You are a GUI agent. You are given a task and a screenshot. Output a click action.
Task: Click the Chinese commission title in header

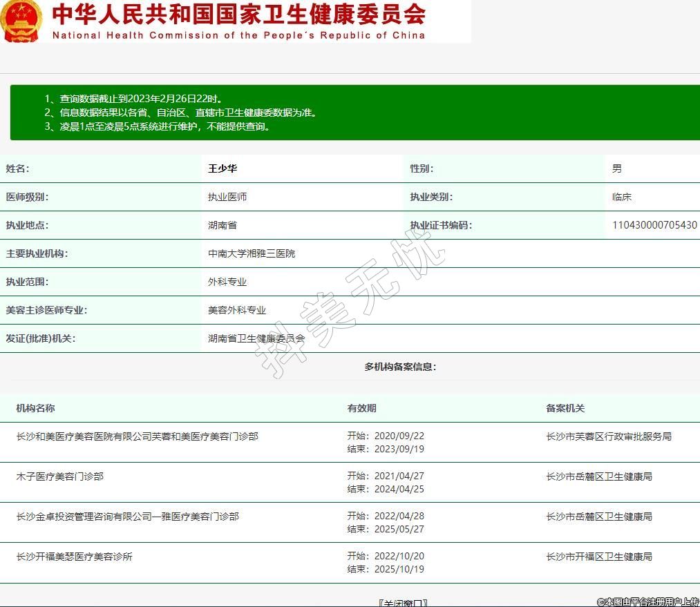pyautogui.click(x=239, y=14)
